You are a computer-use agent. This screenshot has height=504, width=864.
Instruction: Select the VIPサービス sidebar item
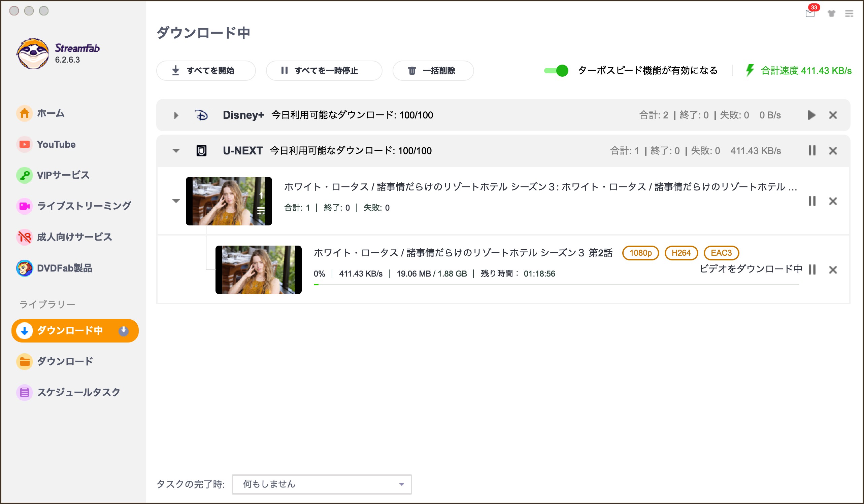(63, 175)
